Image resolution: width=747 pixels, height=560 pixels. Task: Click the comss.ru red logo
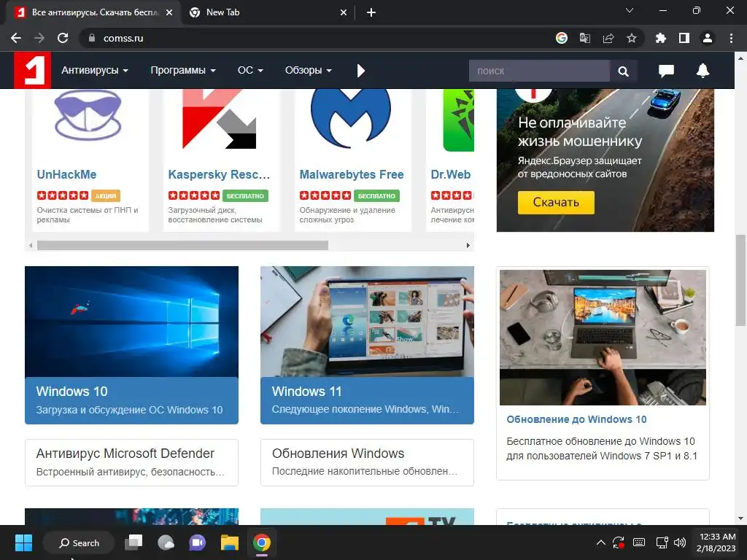[32, 70]
